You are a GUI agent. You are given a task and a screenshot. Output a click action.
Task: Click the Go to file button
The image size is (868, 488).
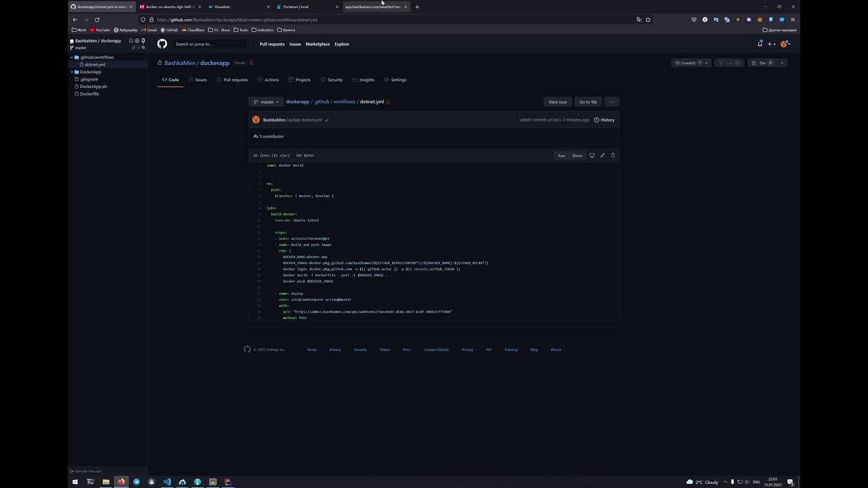point(588,102)
